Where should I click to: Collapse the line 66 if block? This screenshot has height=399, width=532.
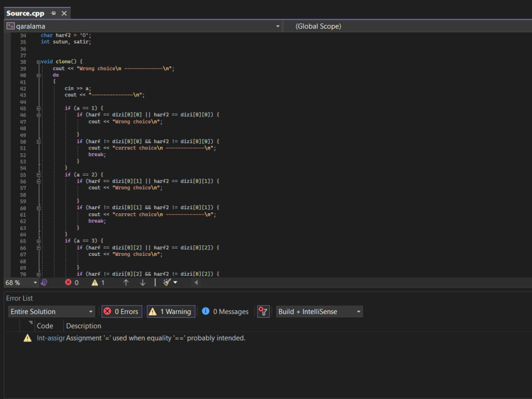coord(38,248)
